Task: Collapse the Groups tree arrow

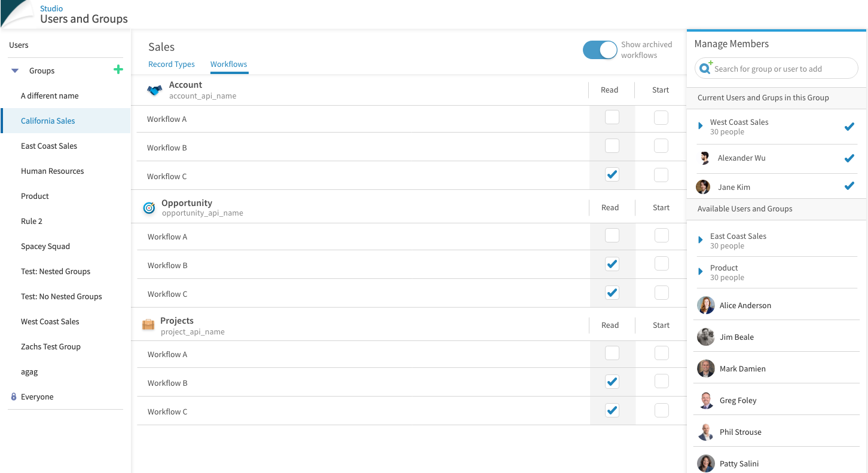Action: [16, 70]
